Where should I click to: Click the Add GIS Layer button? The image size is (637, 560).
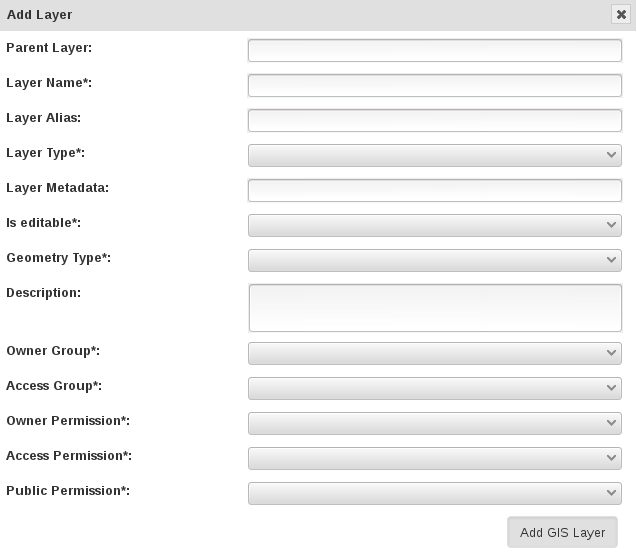tap(562, 532)
